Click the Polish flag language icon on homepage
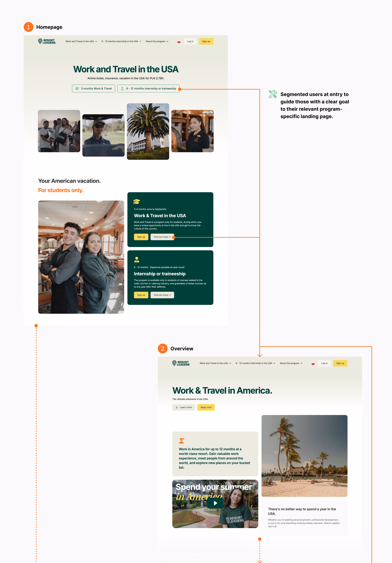This screenshot has width=392, height=563. point(179,42)
